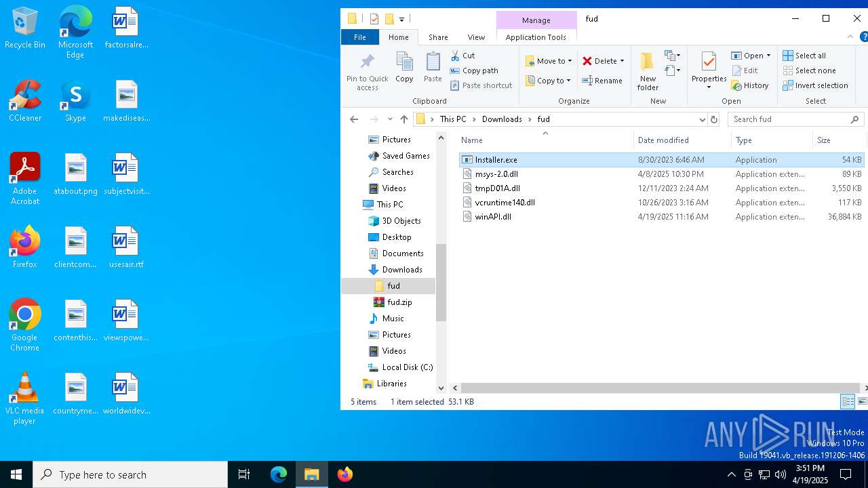This screenshot has height=488, width=868.
Task: Switch to Details view layout
Action: click(848, 402)
